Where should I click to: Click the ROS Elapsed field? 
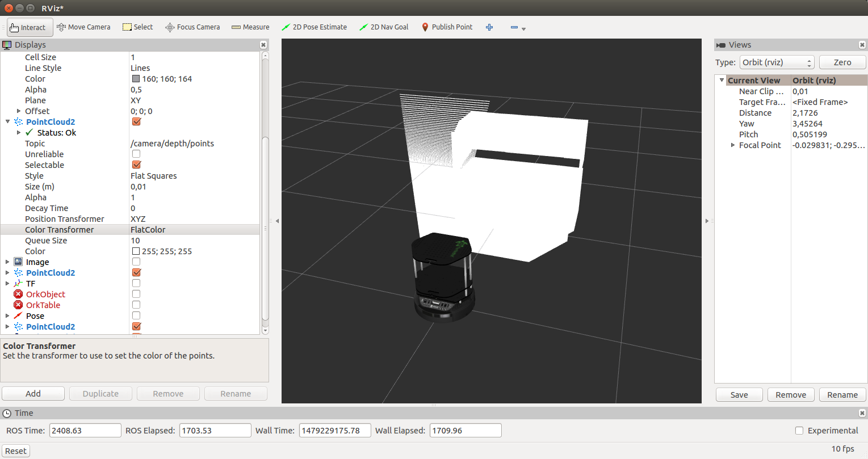215,431
